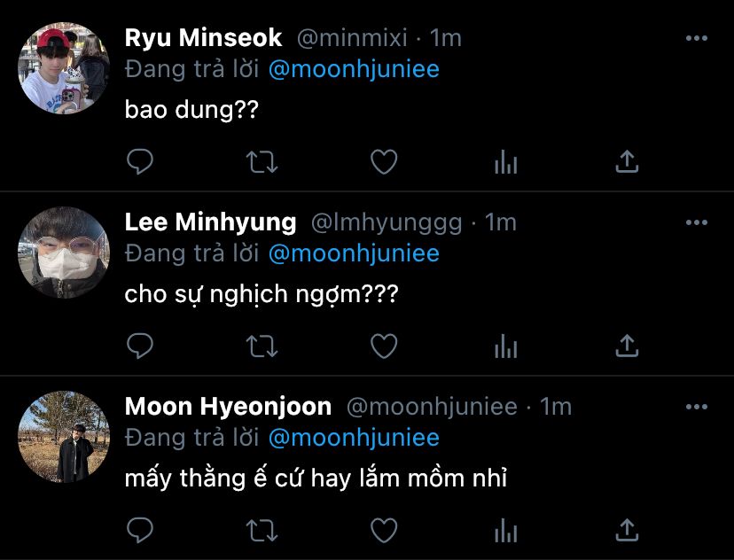The width and height of the screenshot is (734, 560).
Task: Open Ryu Minseok's profile picture
Action: pyautogui.click(x=64, y=68)
